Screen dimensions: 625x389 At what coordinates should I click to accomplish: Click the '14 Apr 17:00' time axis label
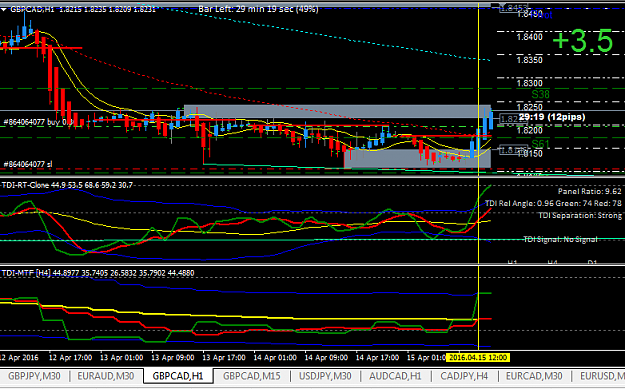coord(377,358)
